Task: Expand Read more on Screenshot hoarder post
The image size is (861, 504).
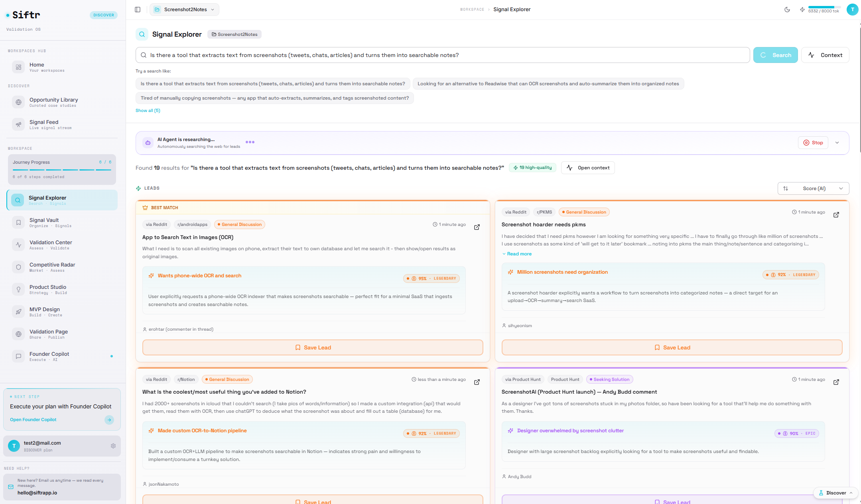Action: tap(517, 254)
